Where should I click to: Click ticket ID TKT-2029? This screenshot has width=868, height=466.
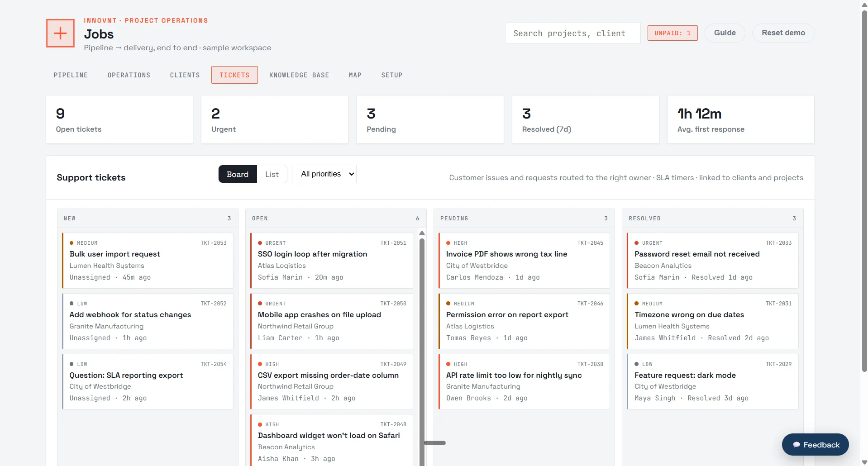tap(778, 364)
